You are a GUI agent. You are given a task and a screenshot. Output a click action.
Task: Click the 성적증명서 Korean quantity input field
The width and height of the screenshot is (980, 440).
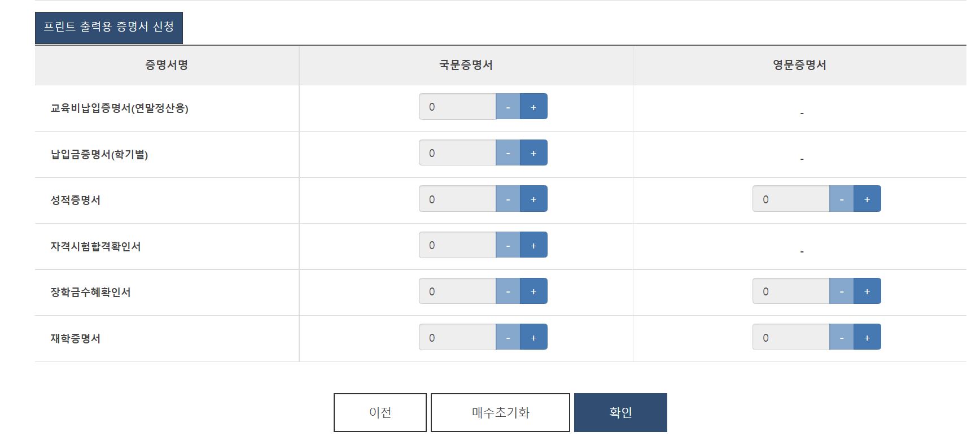tap(457, 199)
